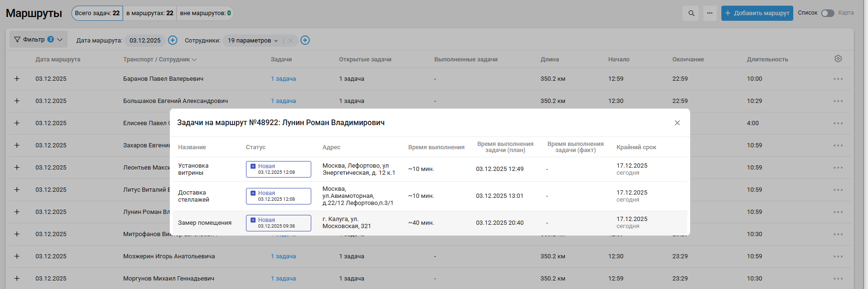The image size is (868, 289).
Task: Close the route №48922 tasks dialog
Action: pyautogui.click(x=677, y=123)
